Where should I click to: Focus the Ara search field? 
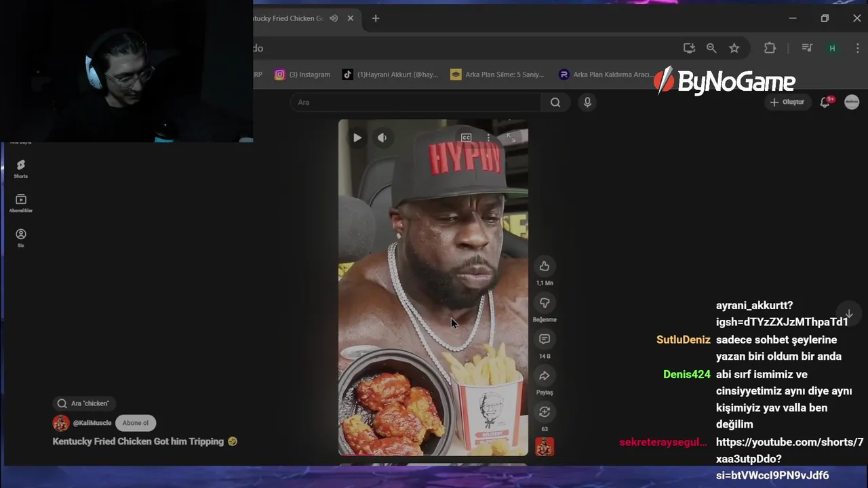(x=416, y=102)
